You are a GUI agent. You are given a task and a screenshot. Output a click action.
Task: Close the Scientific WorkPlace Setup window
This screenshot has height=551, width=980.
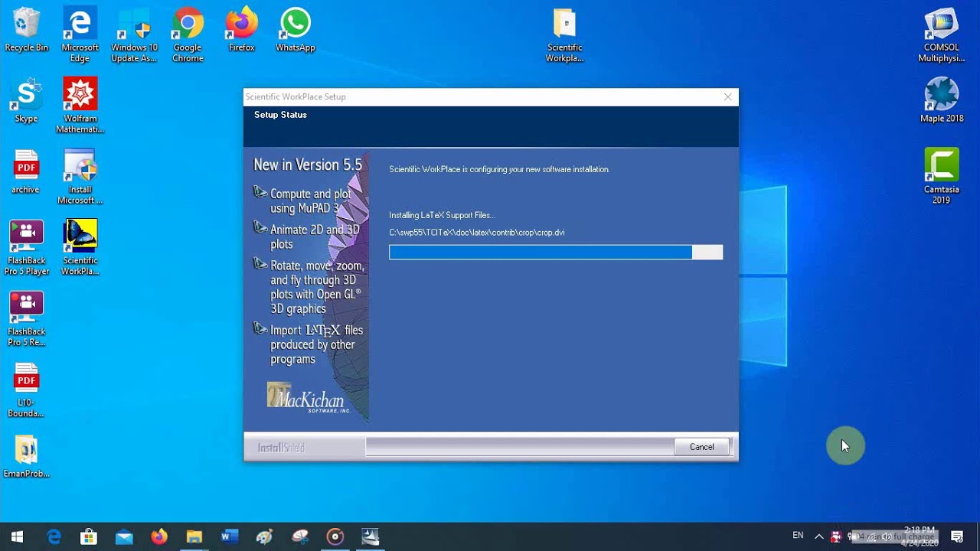[x=728, y=97]
